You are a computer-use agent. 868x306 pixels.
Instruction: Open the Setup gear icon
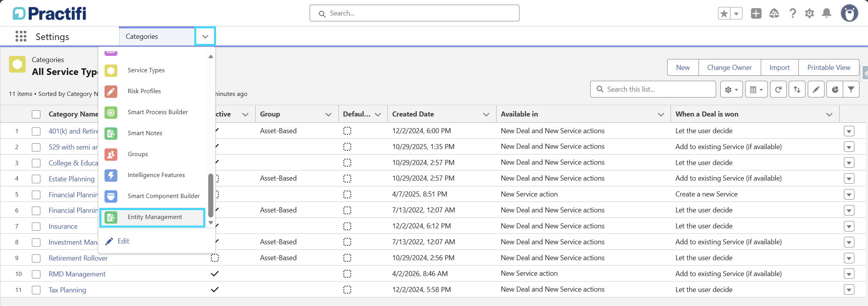tap(809, 14)
